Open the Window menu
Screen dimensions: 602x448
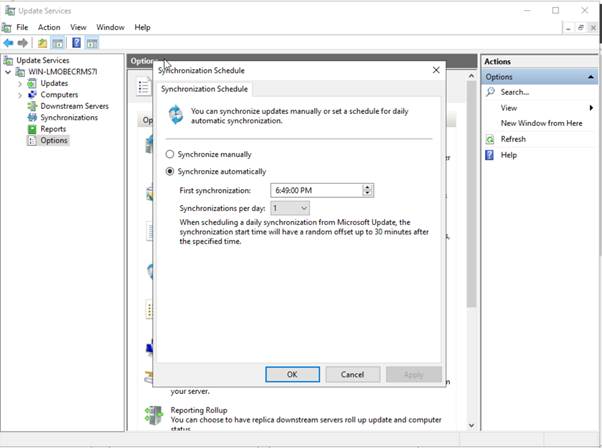click(x=110, y=27)
